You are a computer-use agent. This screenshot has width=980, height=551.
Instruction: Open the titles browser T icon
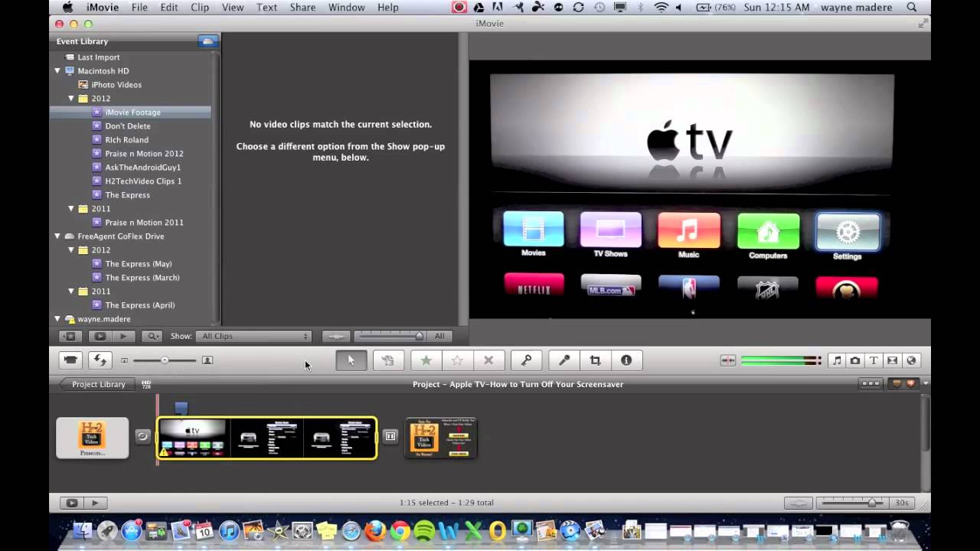874,360
